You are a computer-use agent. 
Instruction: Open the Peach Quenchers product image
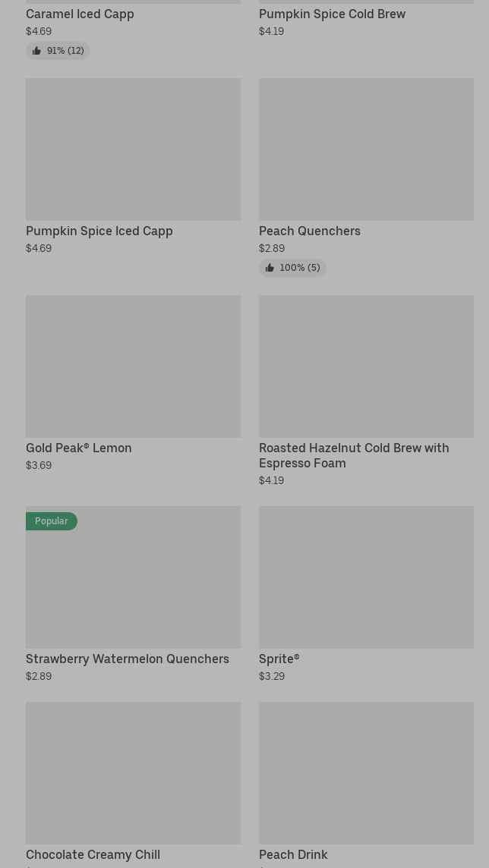click(366, 149)
